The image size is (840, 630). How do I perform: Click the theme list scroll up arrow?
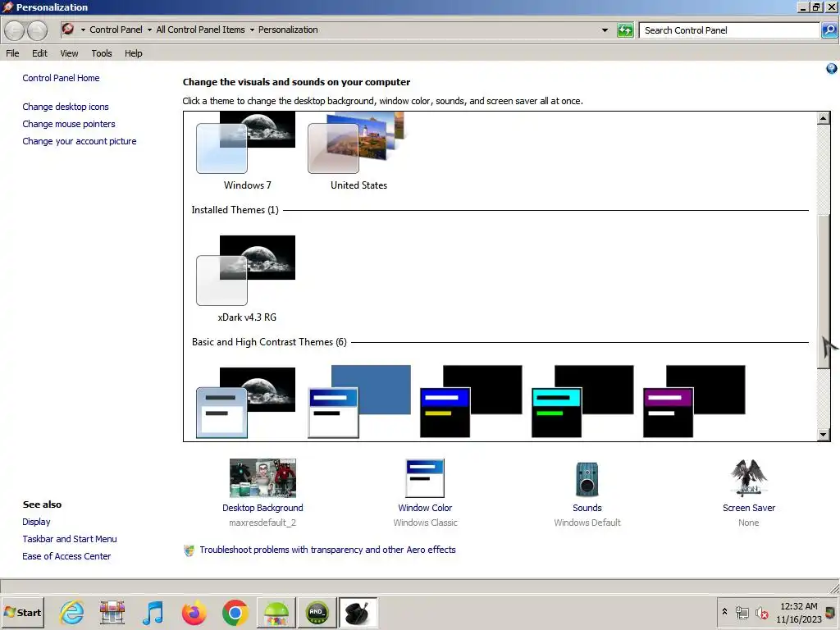[824, 118]
